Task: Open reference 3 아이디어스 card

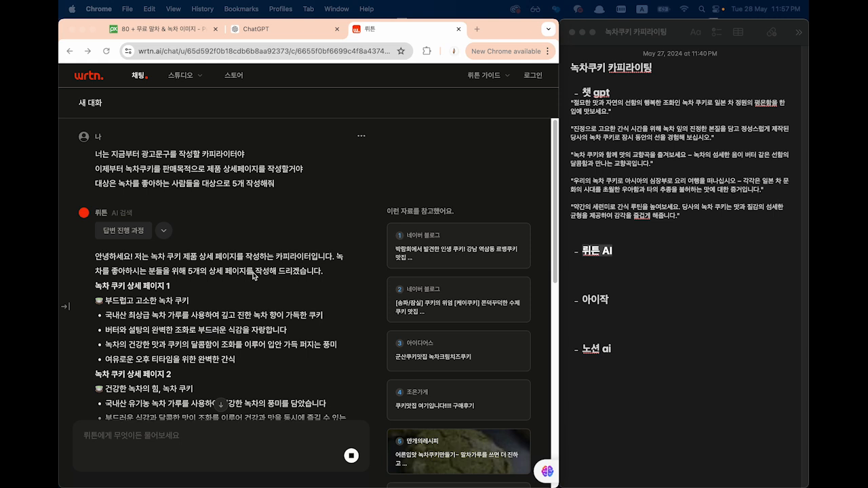Action: [458, 350]
